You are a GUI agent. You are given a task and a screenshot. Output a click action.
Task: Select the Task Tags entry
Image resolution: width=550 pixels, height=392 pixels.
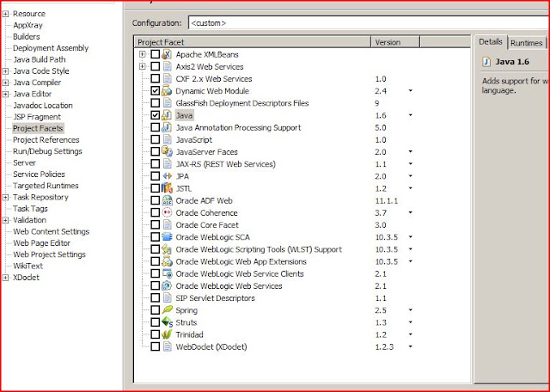30,208
